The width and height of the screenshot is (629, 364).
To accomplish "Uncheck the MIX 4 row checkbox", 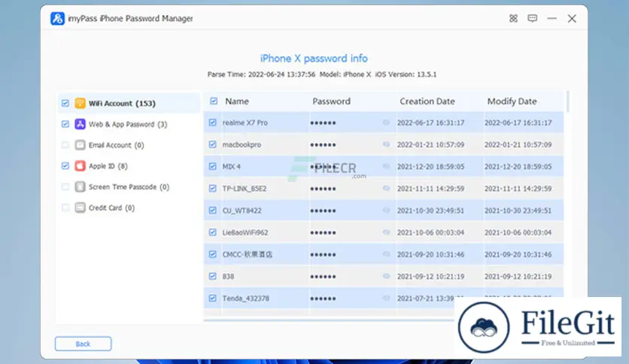I will coord(213,166).
